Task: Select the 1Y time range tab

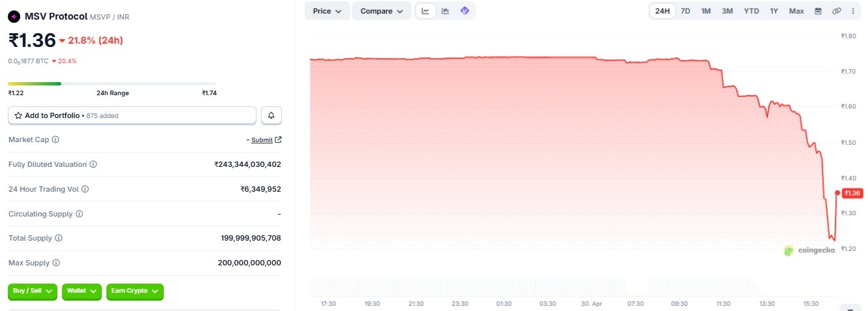Action: [774, 11]
